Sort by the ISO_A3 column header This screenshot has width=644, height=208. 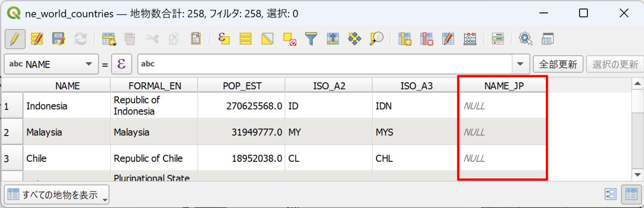416,86
